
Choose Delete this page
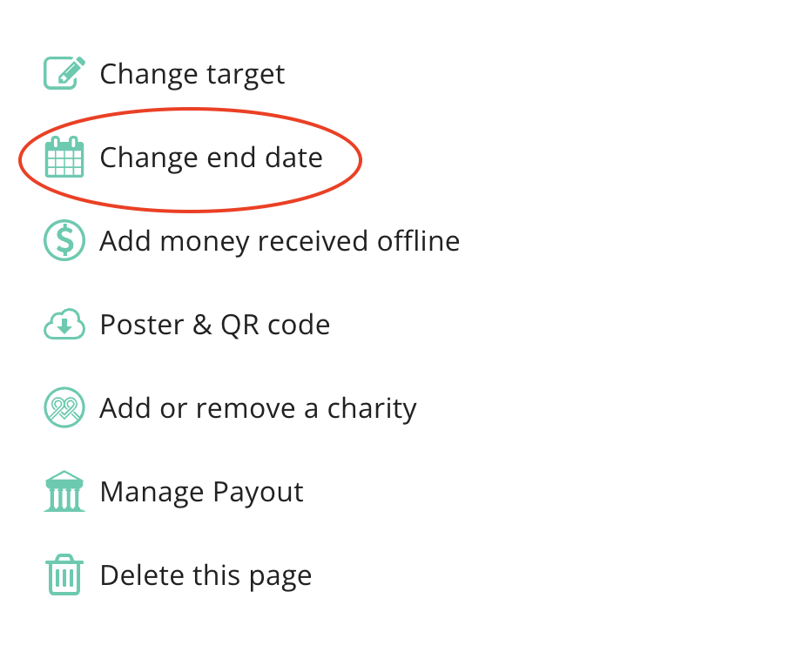pyautogui.click(x=206, y=575)
